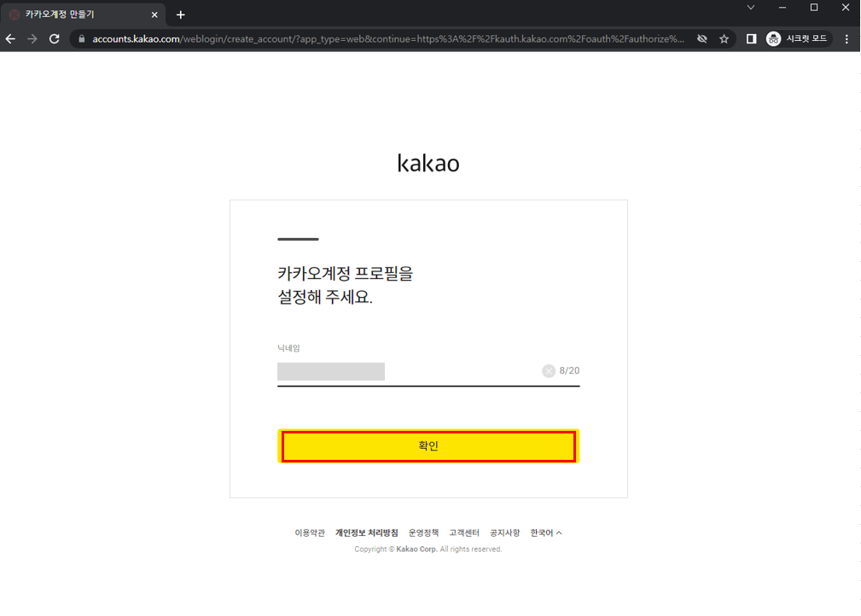Viewport: 861px width, 616px height.
Task: Click the yellow 확인 button
Action: point(428,446)
